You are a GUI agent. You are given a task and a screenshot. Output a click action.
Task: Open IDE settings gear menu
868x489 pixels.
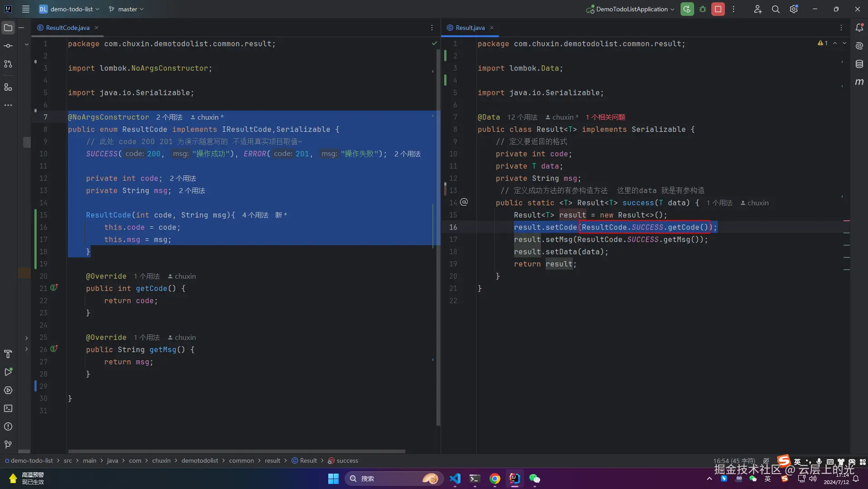coord(794,9)
